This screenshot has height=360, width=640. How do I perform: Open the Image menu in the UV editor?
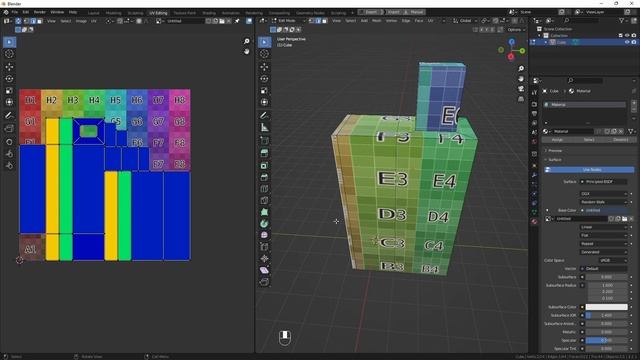pyautogui.click(x=81, y=21)
